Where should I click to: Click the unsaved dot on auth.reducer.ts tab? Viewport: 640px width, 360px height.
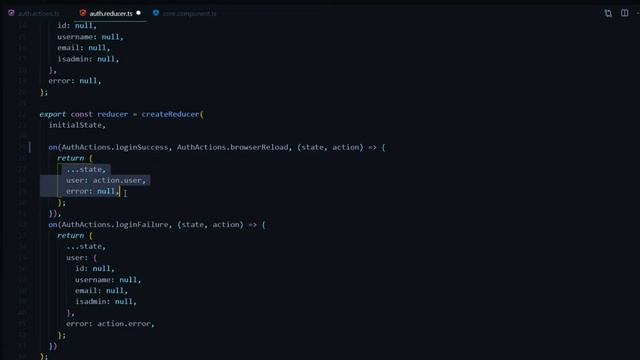(x=138, y=13)
